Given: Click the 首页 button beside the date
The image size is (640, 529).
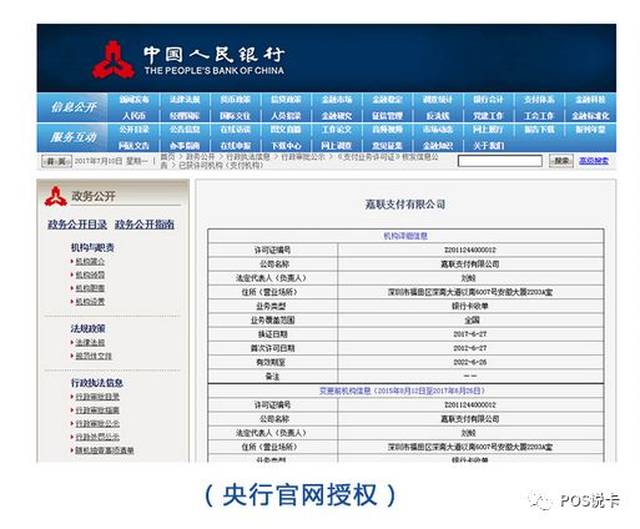Looking at the screenshot, I should (56, 161).
